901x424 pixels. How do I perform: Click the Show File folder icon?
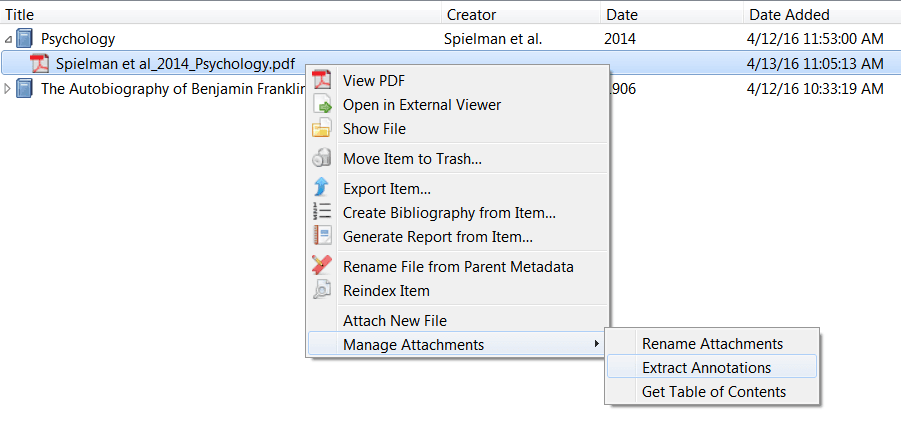(x=322, y=129)
